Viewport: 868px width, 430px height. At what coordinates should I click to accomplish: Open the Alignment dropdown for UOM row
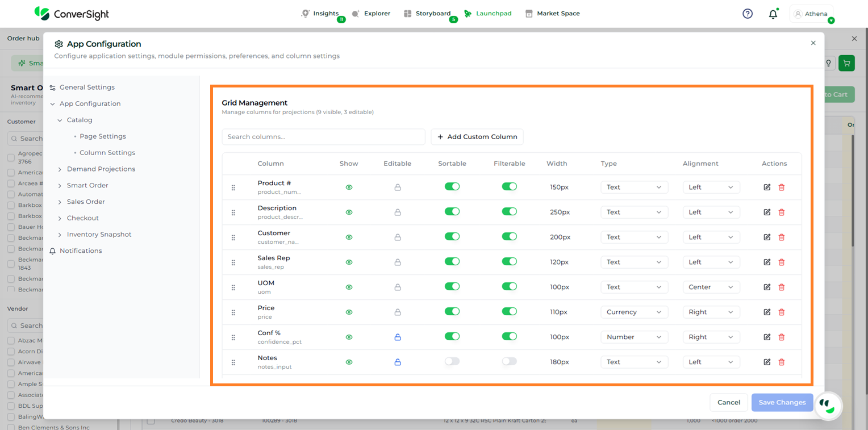pyautogui.click(x=711, y=287)
